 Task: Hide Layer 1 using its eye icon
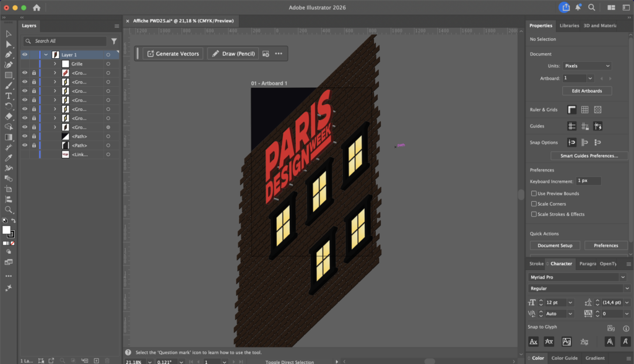pyautogui.click(x=25, y=54)
